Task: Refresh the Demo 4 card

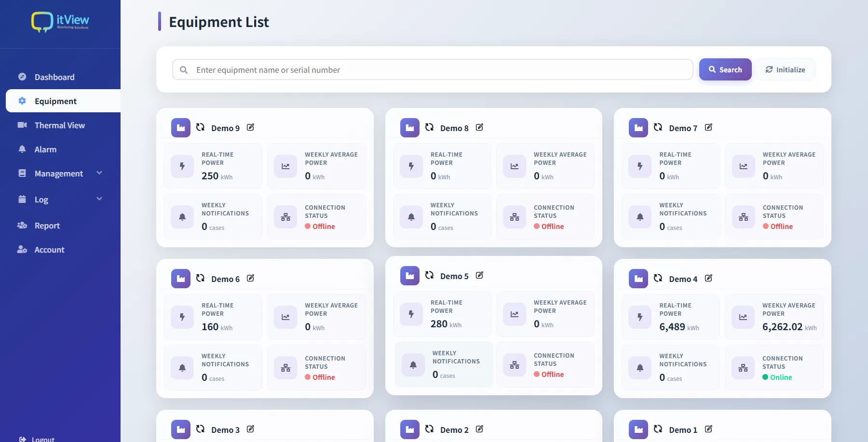Action: [x=658, y=278]
